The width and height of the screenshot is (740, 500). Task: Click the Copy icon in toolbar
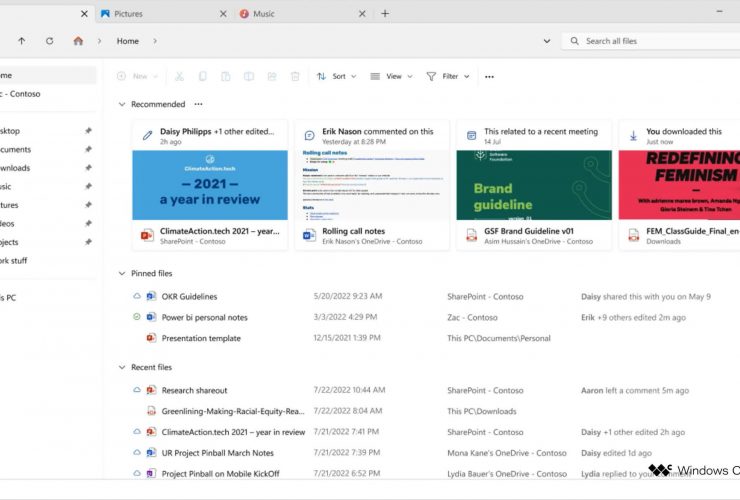tap(203, 76)
